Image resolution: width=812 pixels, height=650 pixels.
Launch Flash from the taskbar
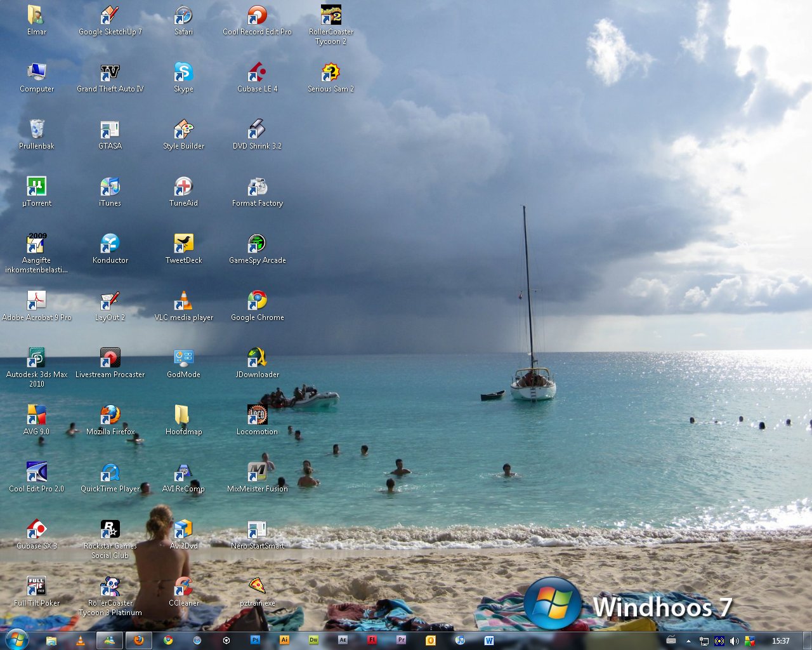pyautogui.click(x=372, y=640)
